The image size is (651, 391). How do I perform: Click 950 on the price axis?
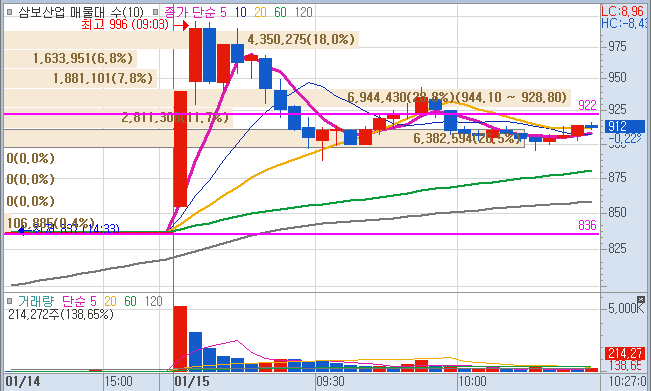617,78
